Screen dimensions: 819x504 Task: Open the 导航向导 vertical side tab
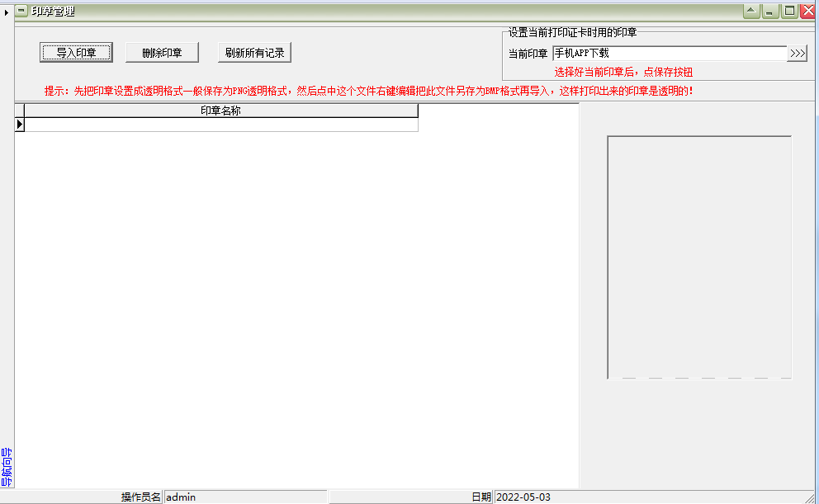(7, 467)
